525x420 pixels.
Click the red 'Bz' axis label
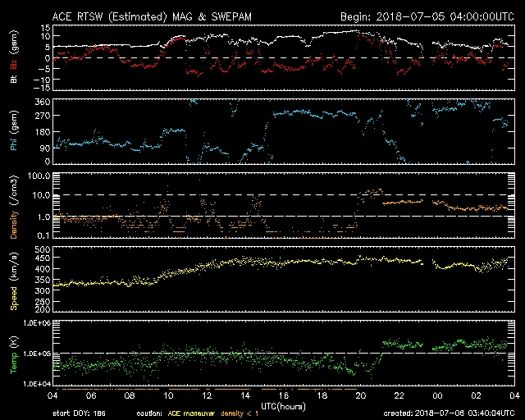[x=14, y=65]
